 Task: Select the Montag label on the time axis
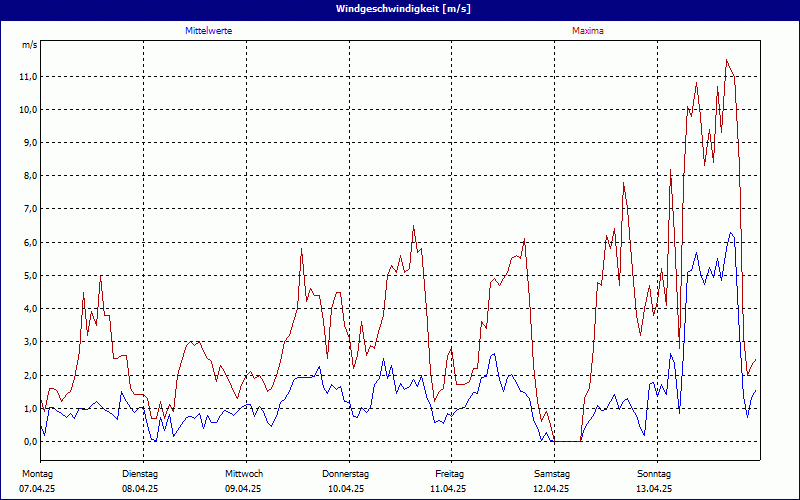(x=36, y=473)
